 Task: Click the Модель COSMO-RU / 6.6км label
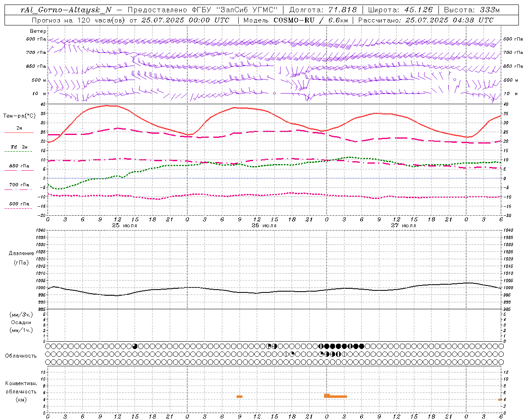point(296,20)
